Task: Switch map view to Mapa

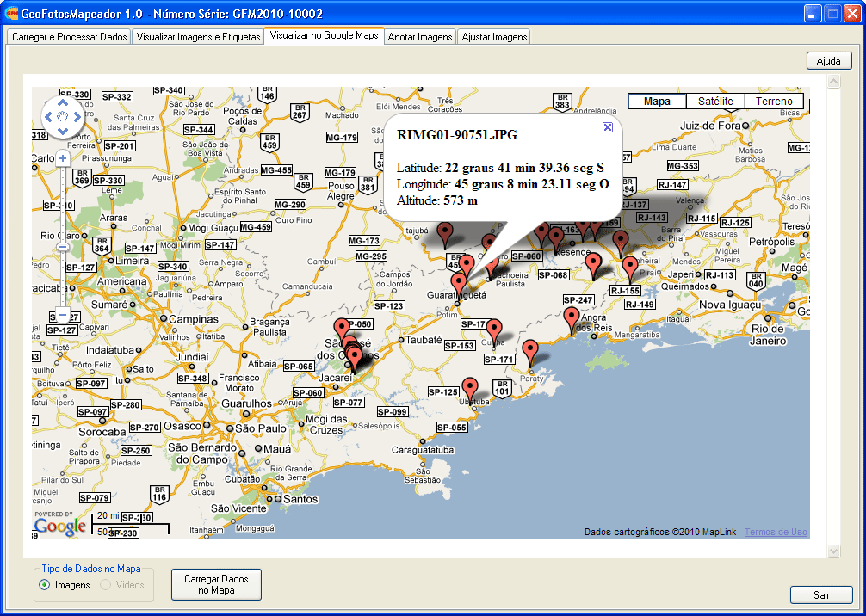Action: coord(657,102)
